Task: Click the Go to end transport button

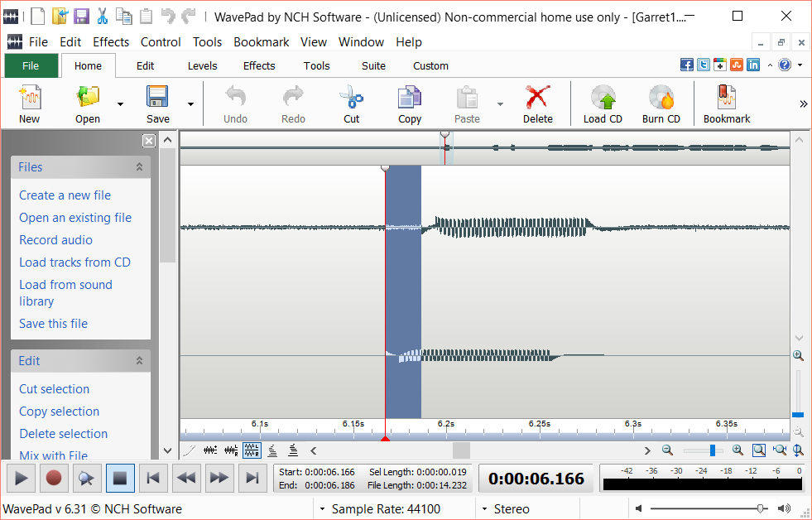Action: 252,478
